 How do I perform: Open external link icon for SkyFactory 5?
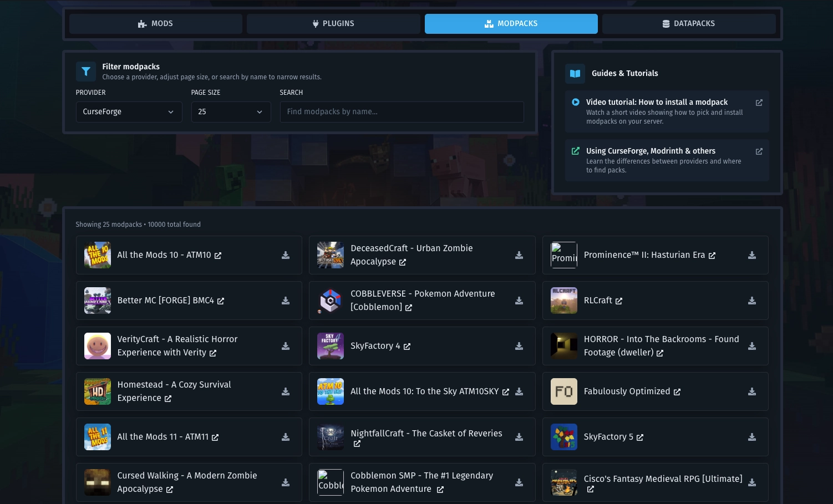[x=640, y=437]
